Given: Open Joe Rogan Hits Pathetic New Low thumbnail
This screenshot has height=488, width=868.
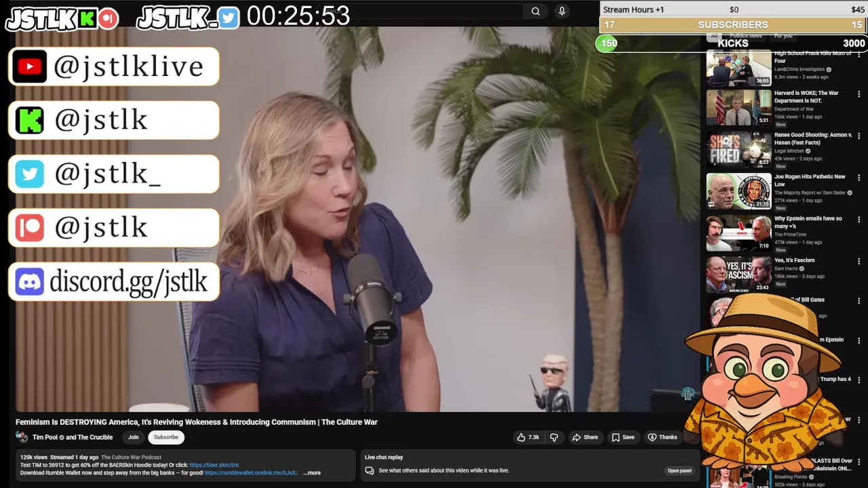Looking at the screenshot, I should (x=739, y=191).
